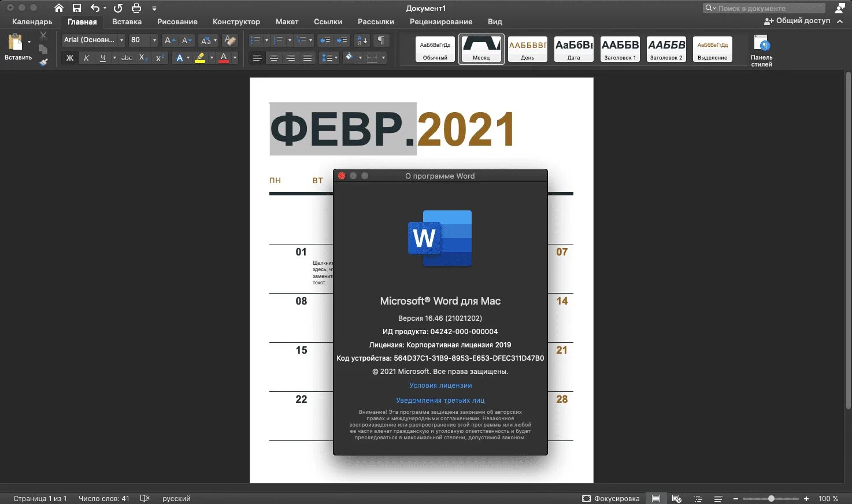Toggle italic with the К button
This screenshot has height=504, width=852.
point(86,58)
